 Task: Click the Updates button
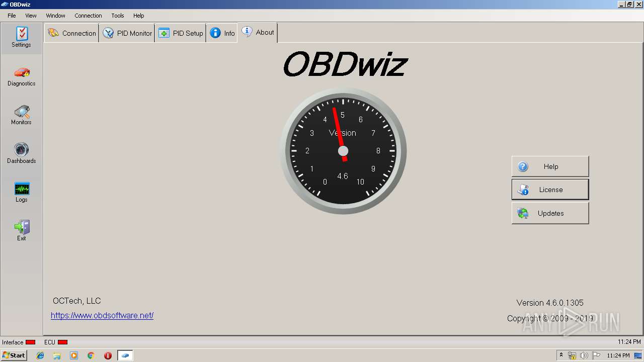coord(550,213)
